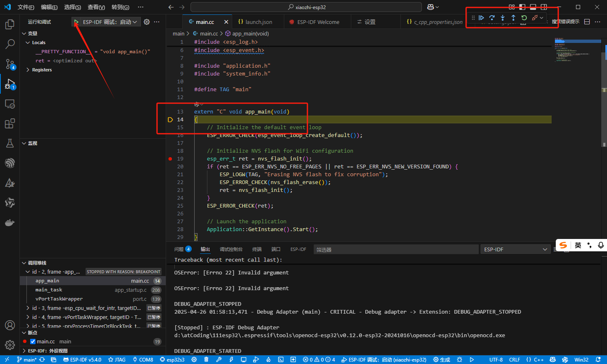Toggle primary side bar layout button
The image size is (607, 364).
(522, 7)
